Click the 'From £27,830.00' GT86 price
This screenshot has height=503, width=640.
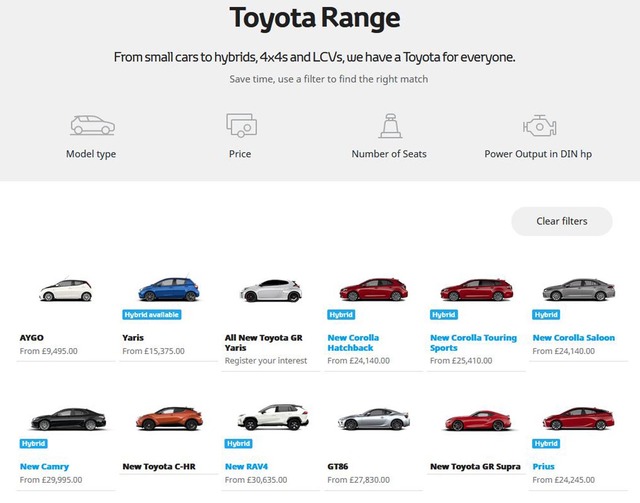(358, 480)
